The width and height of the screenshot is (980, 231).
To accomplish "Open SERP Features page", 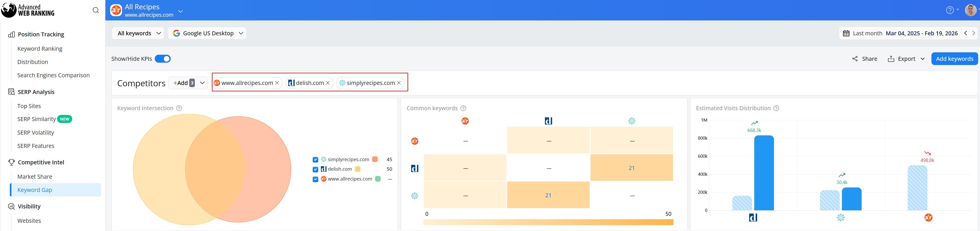I will [x=36, y=146].
